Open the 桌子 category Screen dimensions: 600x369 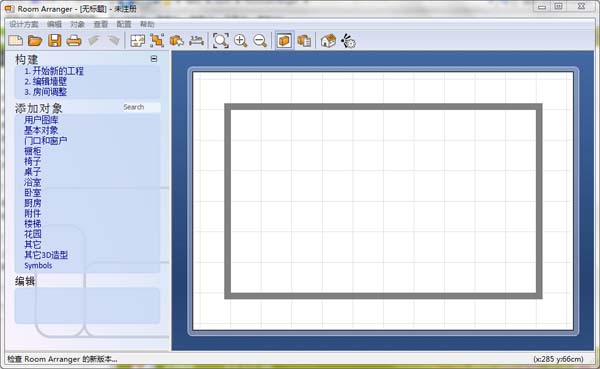point(33,171)
